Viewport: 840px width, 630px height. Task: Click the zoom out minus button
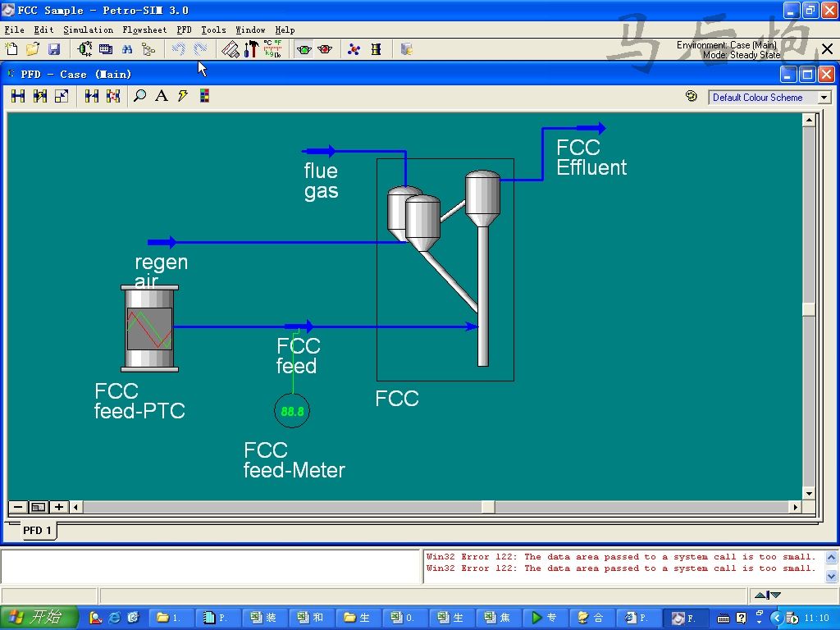(x=18, y=507)
